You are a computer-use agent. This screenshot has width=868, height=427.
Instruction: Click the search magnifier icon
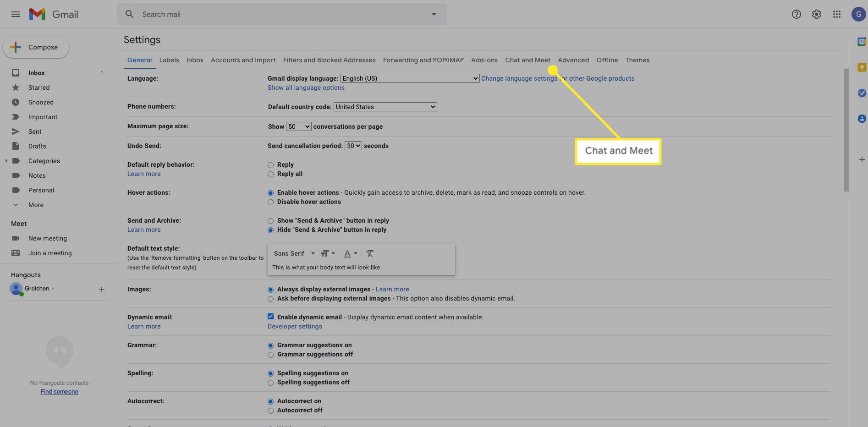pyautogui.click(x=130, y=14)
